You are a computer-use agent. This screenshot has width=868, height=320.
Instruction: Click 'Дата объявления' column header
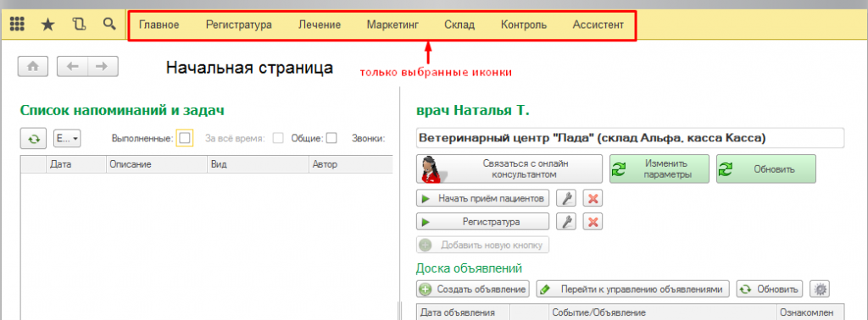click(x=463, y=312)
